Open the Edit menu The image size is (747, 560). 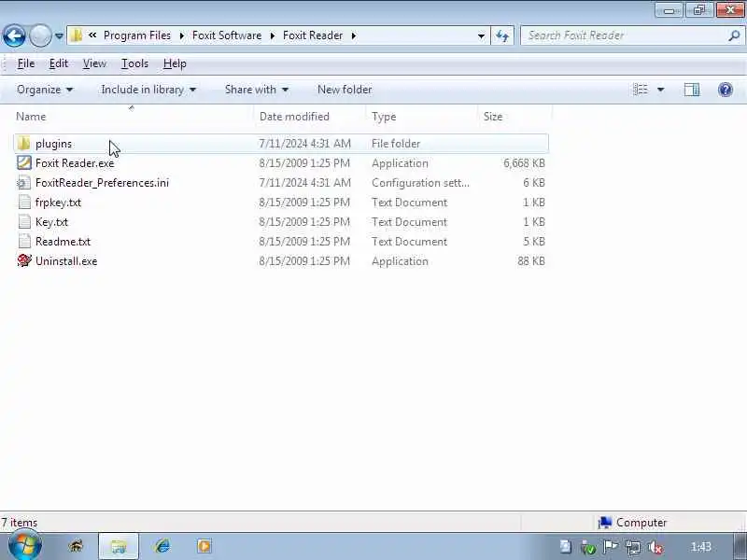59,63
